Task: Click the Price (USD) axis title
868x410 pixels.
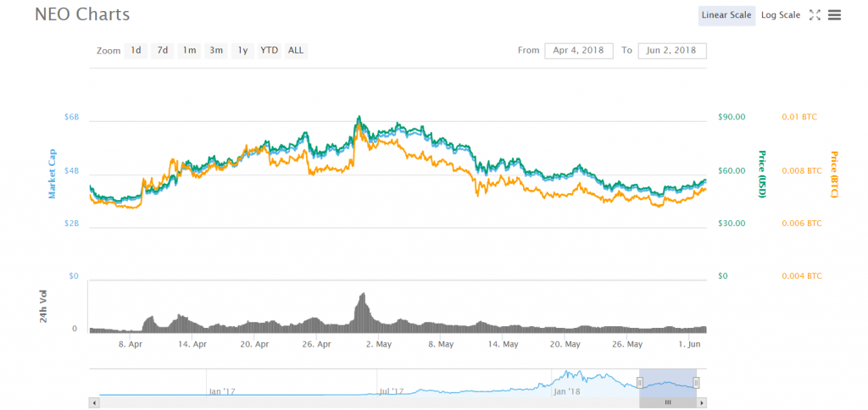Action: (762, 175)
